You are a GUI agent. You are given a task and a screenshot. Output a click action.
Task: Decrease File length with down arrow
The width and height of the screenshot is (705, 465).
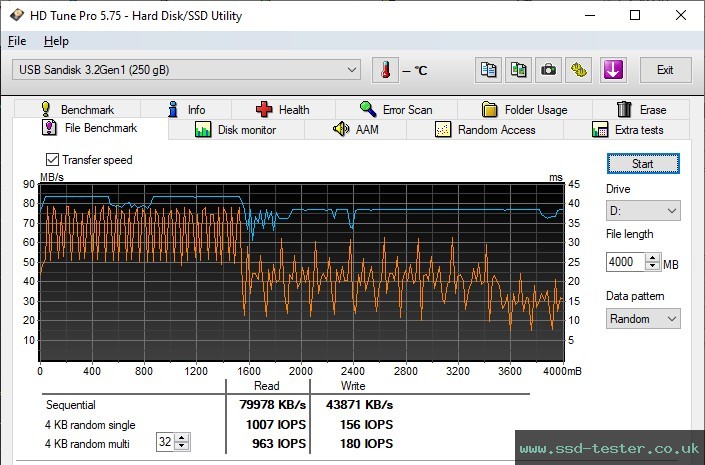tap(653, 266)
